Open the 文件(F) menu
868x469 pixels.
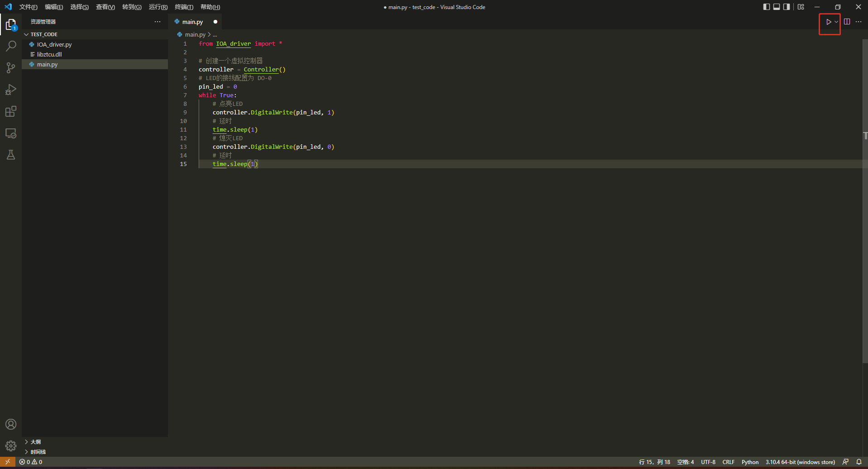pos(28,7)
